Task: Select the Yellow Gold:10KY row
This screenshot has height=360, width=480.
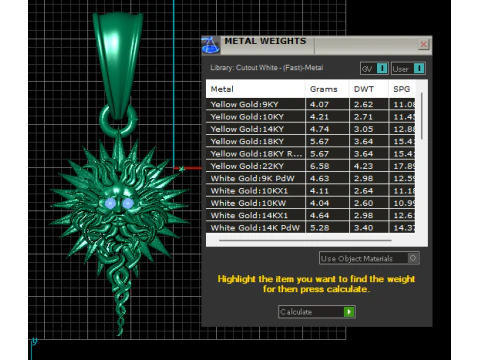Action: (x=310, y=117)
